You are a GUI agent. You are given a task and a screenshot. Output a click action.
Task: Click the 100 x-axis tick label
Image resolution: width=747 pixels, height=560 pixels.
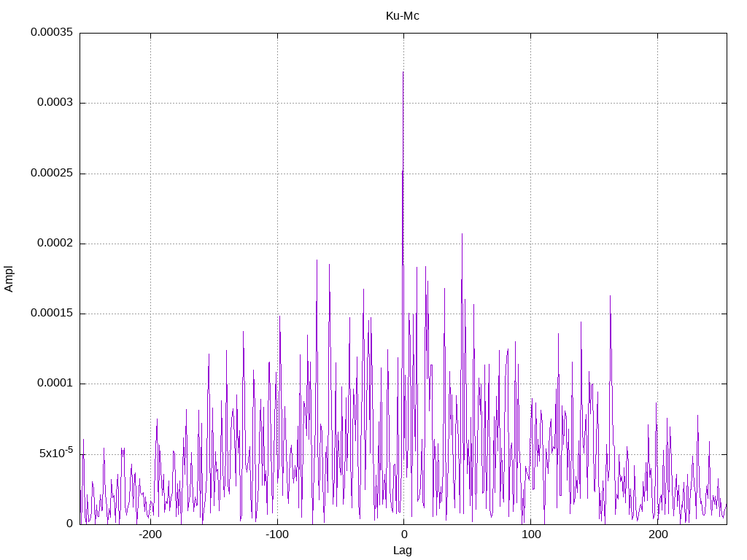tap(531, 534)
